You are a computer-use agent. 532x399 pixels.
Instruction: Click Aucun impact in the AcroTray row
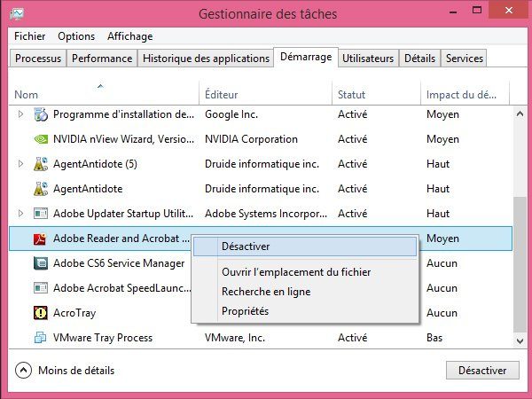coord(442,313)
